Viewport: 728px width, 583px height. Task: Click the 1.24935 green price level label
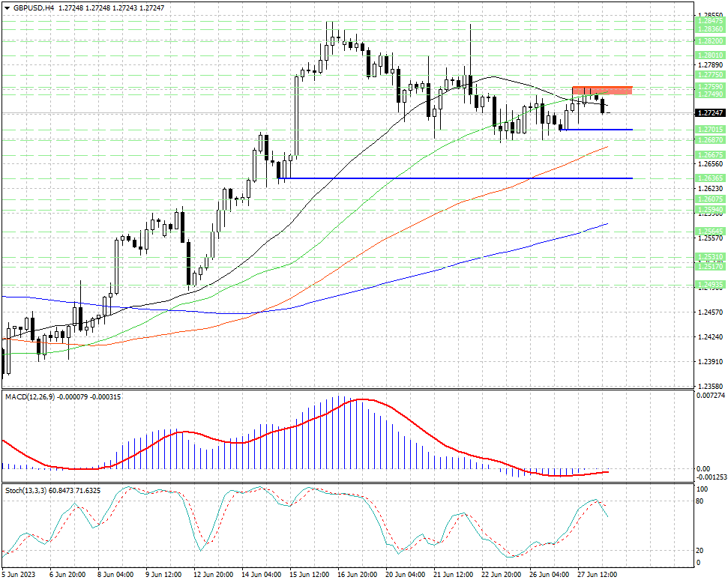click(709, 285)
